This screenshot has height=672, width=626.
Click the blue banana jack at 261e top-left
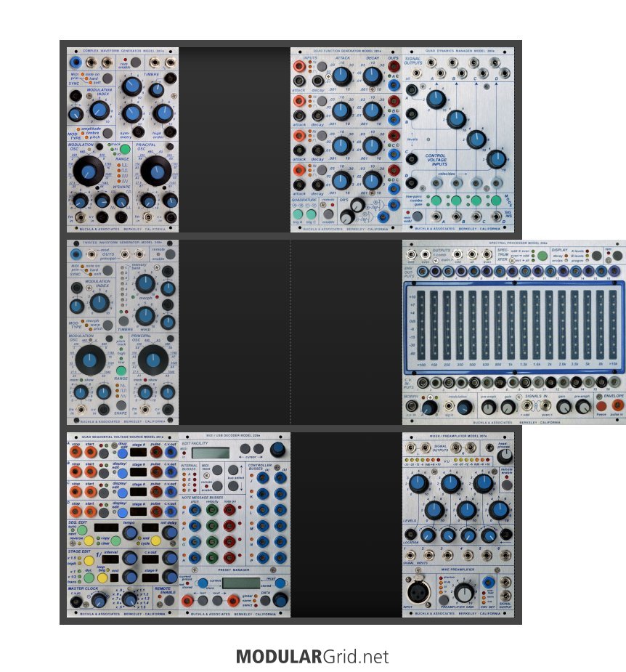[76, 62]
